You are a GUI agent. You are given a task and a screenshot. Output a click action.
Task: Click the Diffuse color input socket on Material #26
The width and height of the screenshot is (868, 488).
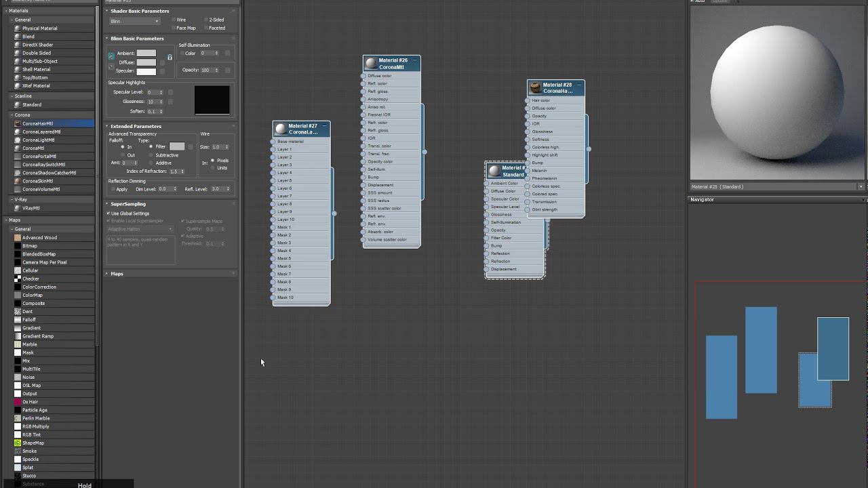point(363,76)
